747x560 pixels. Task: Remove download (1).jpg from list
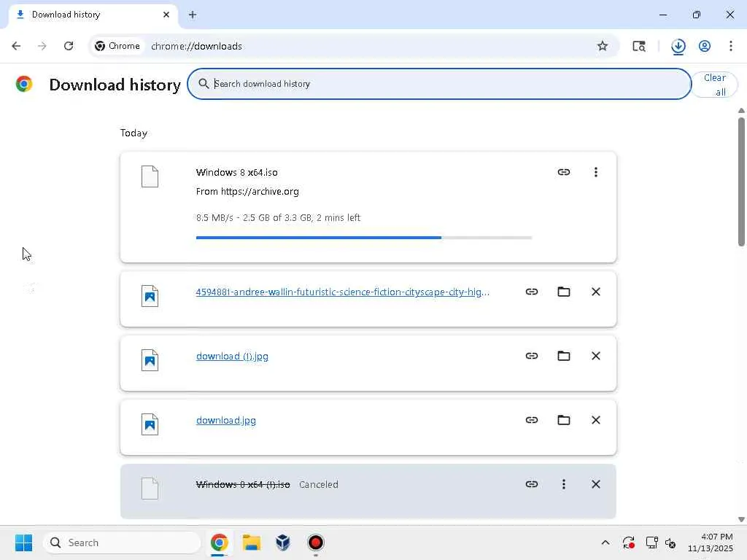[x=595, y=356]
